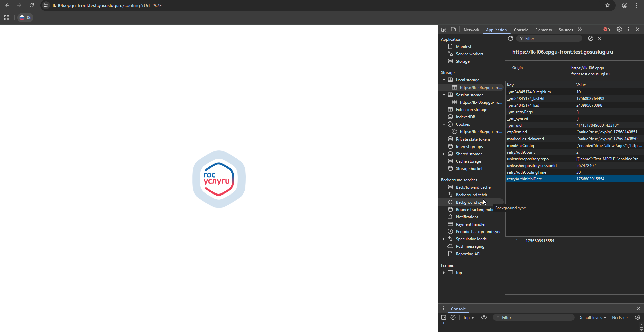Open Service workers item

point(469,54)
